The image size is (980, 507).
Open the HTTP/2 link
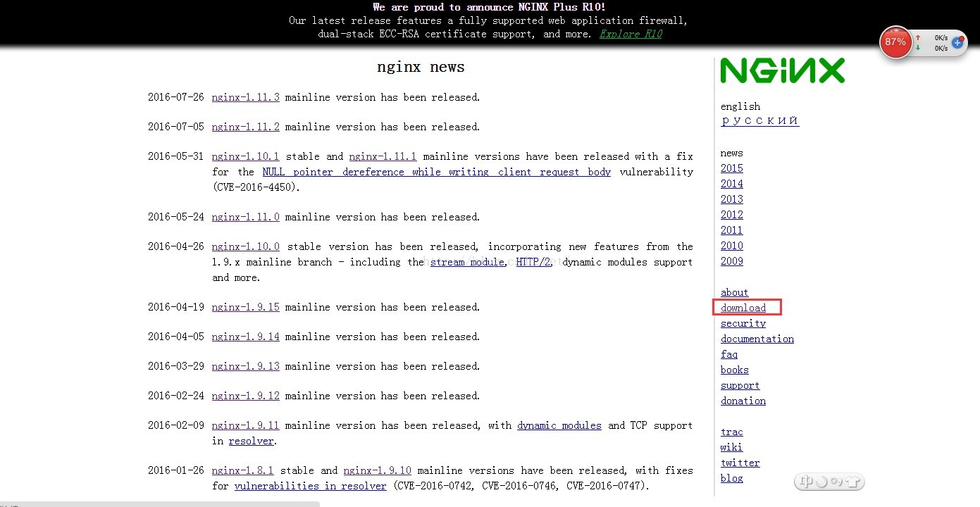click(x=533, y=262)
